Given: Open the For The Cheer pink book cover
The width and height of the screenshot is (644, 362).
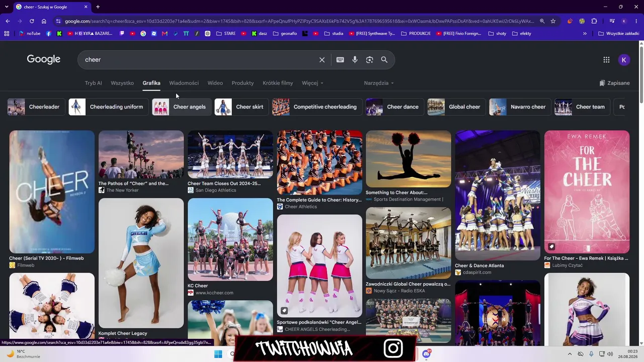Looking at the screenshot, I should (x=587, y=192).
